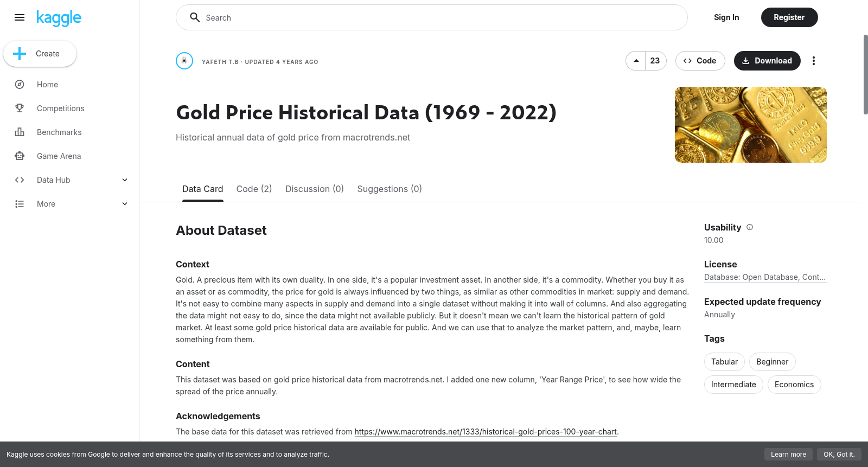Viewport: 868px width, 467px height.
Task: Switch to the Code (2) tab
Action: [254, 189]
